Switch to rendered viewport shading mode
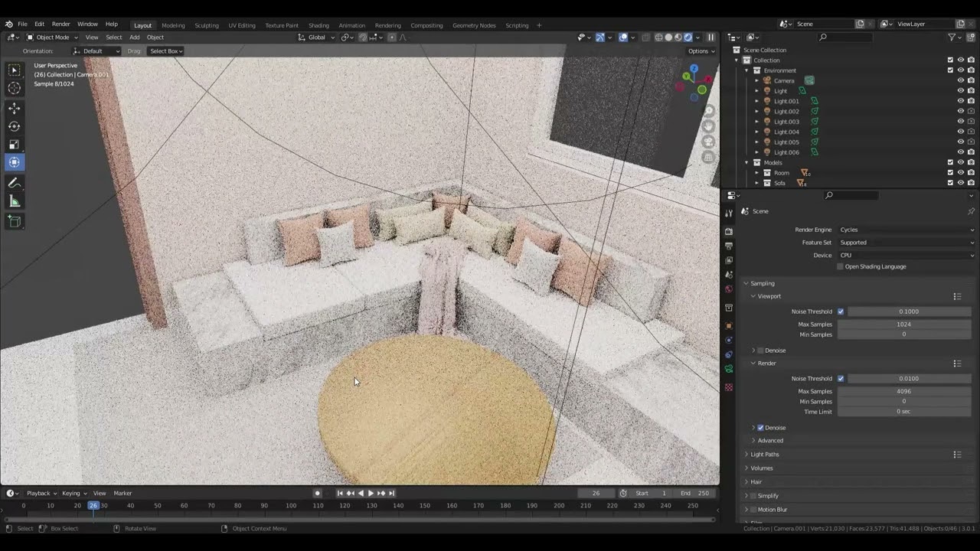Screen dimensions: 980x551 coord(688,37)
